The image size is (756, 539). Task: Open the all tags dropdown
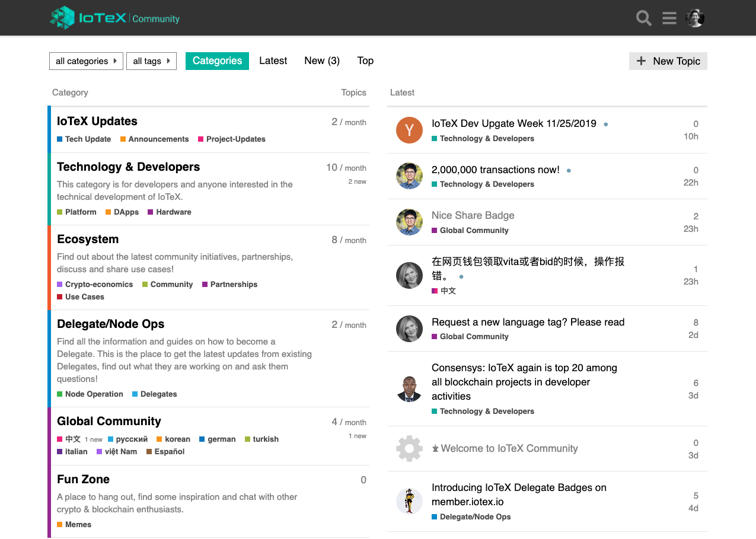(x=151, y=61)
